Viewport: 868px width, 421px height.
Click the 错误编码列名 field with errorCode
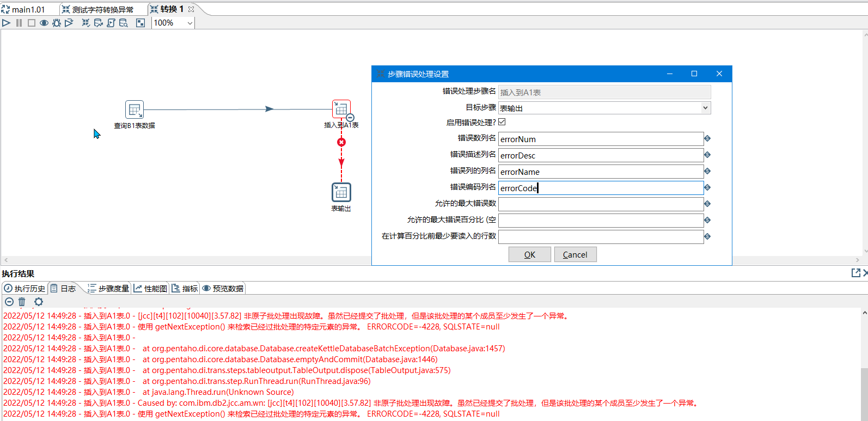(x=601, y=188)
